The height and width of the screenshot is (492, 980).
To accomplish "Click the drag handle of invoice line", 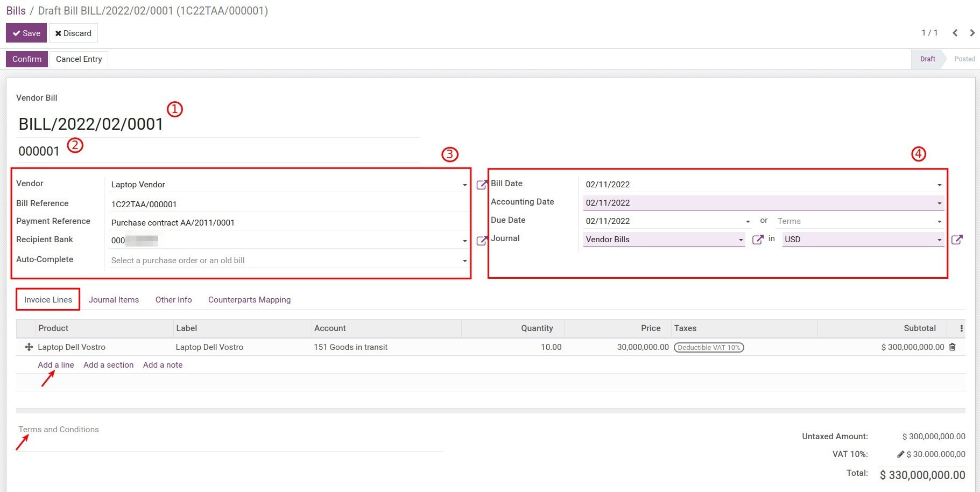I will [x=29, y=347].
